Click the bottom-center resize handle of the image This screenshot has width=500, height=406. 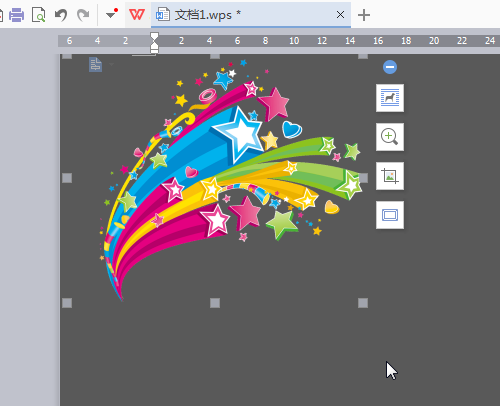point(215,303)
